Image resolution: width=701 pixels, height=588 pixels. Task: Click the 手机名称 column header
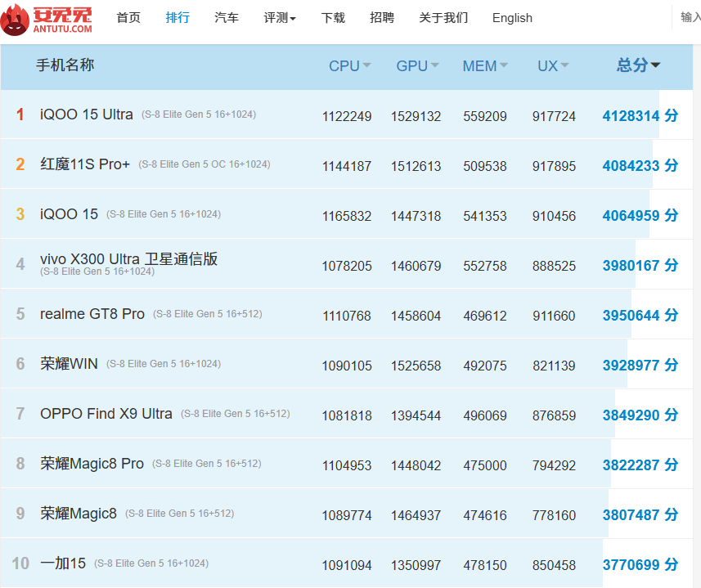65,65
